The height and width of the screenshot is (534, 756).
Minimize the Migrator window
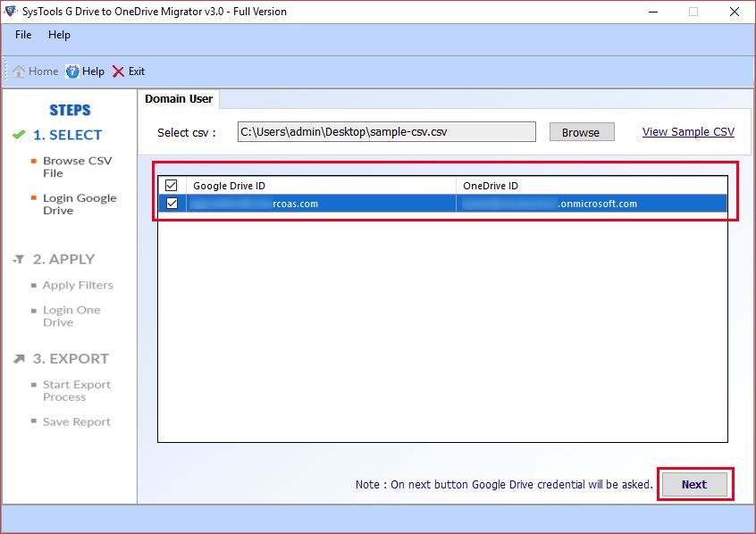tap(653, 12)
